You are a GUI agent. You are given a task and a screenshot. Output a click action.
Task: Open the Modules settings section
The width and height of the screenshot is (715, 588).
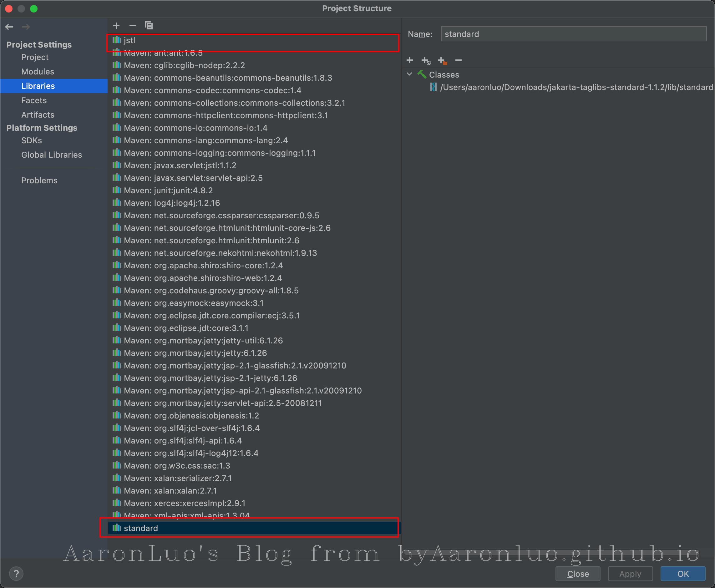38,72
